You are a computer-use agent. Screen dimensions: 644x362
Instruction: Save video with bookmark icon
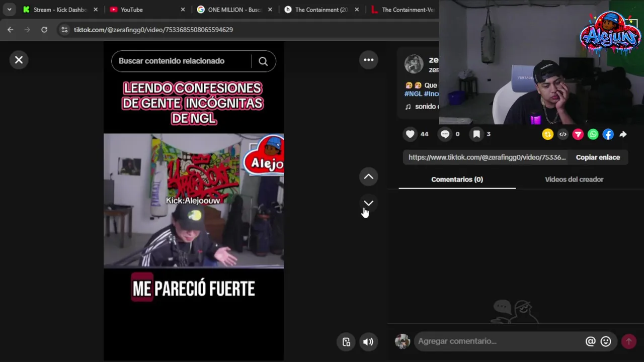(476, 134)
